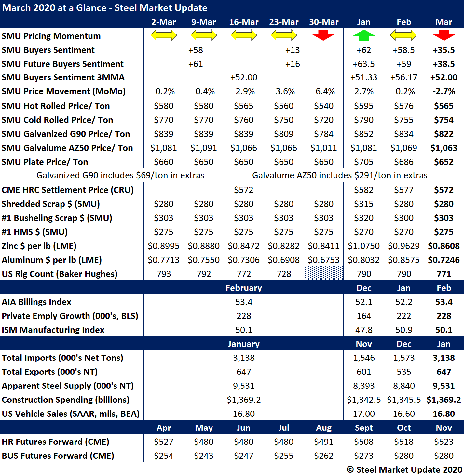Click the 23-Mar yellow sideways momentum arrow
Image resolution: width=464 pixels, height=476 pixels.
coord(283,35)
